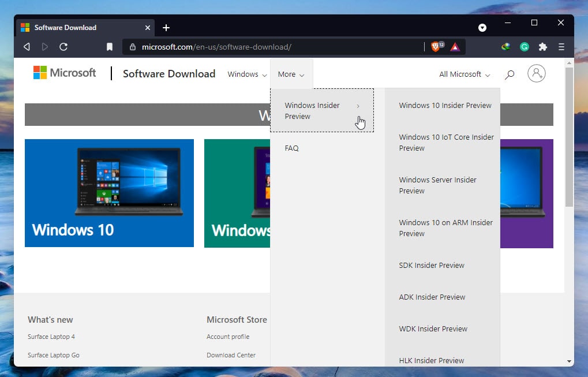588x377 pixels.
Task: Open the Extensions puzzle piece icon
Action: tap(542, 47)
